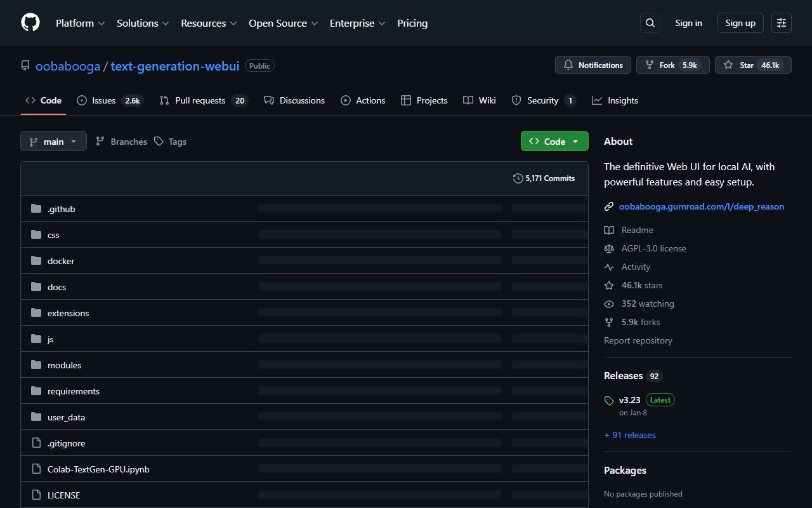Open the GitHub home page via the logo
The width and height of the screenshot is (812, 508).
click(30, 22)
